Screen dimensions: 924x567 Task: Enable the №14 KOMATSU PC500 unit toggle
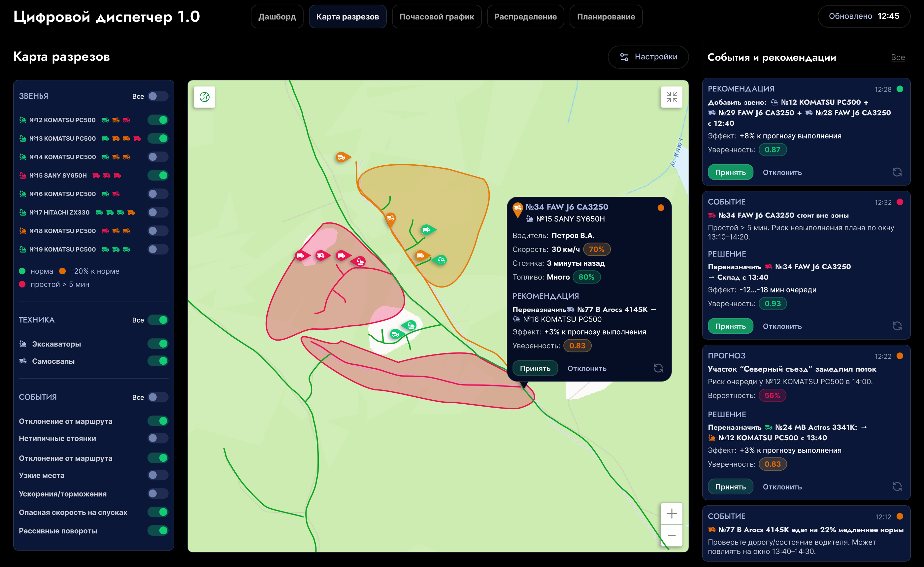tap(158, 157)
